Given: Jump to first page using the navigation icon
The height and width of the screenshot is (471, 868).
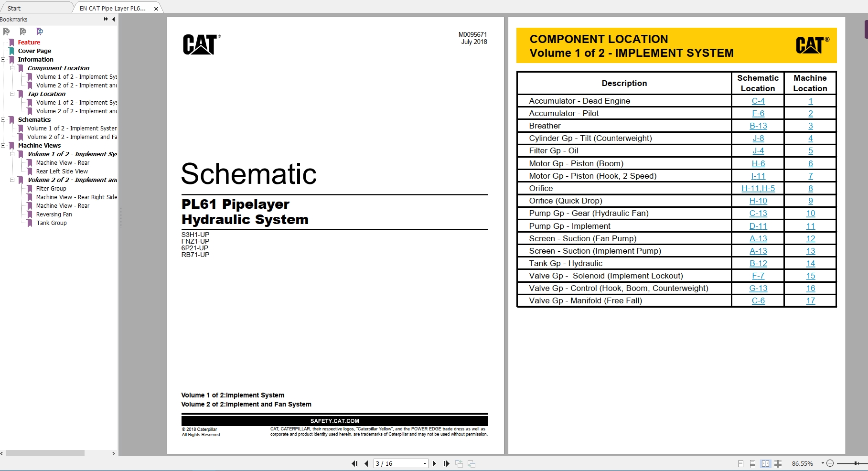Looking at the screenshot, I should 354,463.
